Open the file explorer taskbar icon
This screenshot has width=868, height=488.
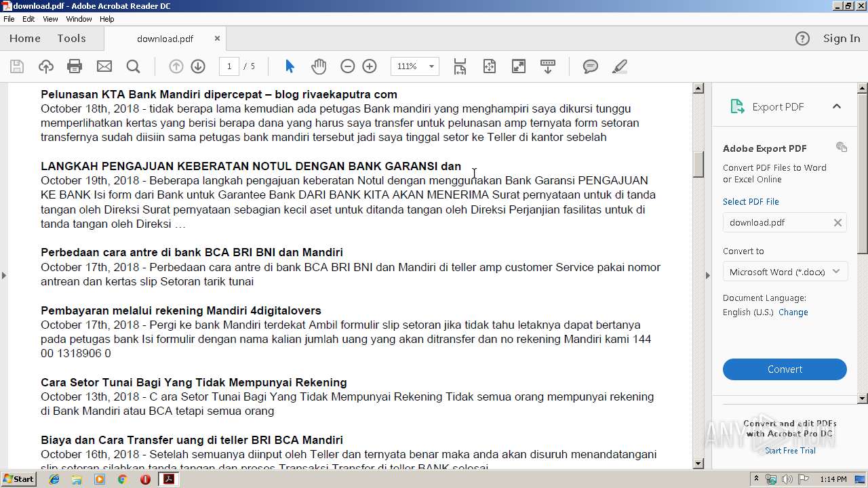tap(77, 479)
